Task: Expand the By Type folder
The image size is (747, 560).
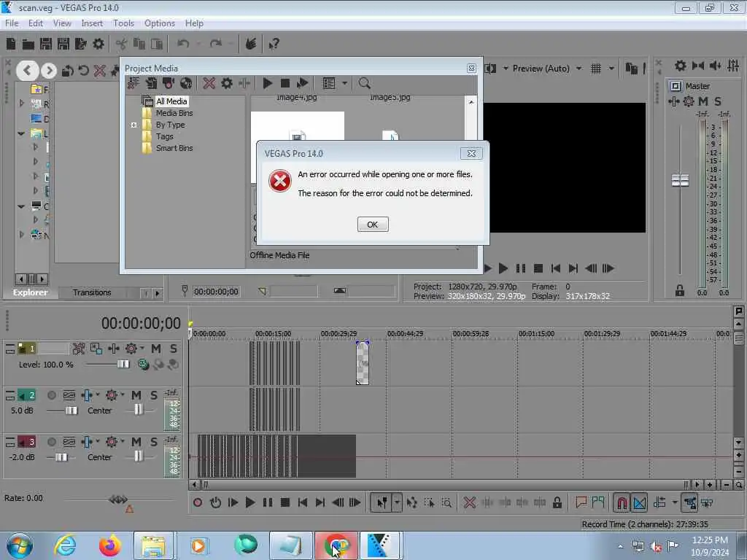Action: (134, 125)
